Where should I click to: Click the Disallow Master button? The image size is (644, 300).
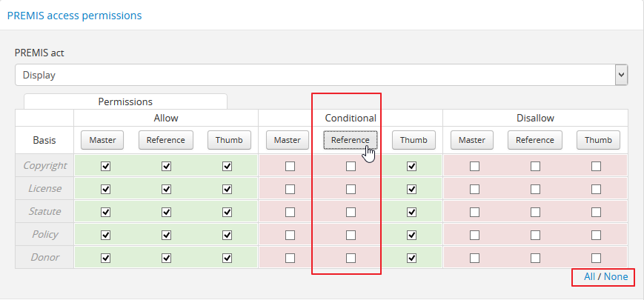471,140
